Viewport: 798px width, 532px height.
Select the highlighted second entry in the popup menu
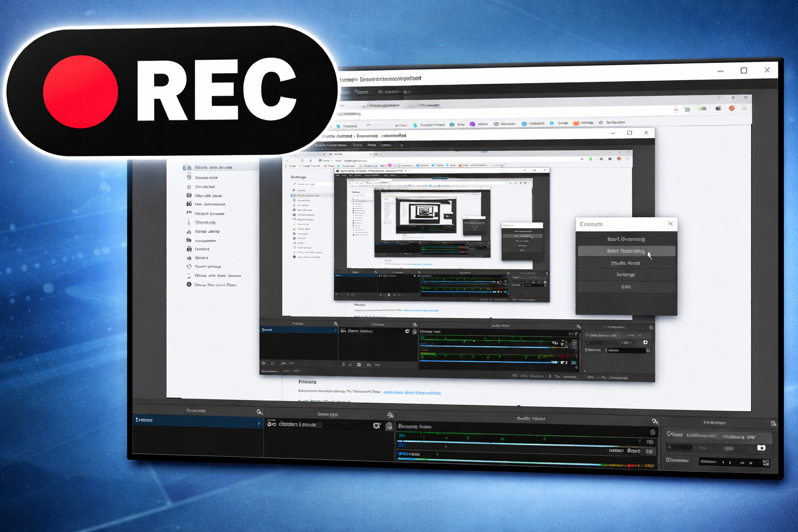627,251
